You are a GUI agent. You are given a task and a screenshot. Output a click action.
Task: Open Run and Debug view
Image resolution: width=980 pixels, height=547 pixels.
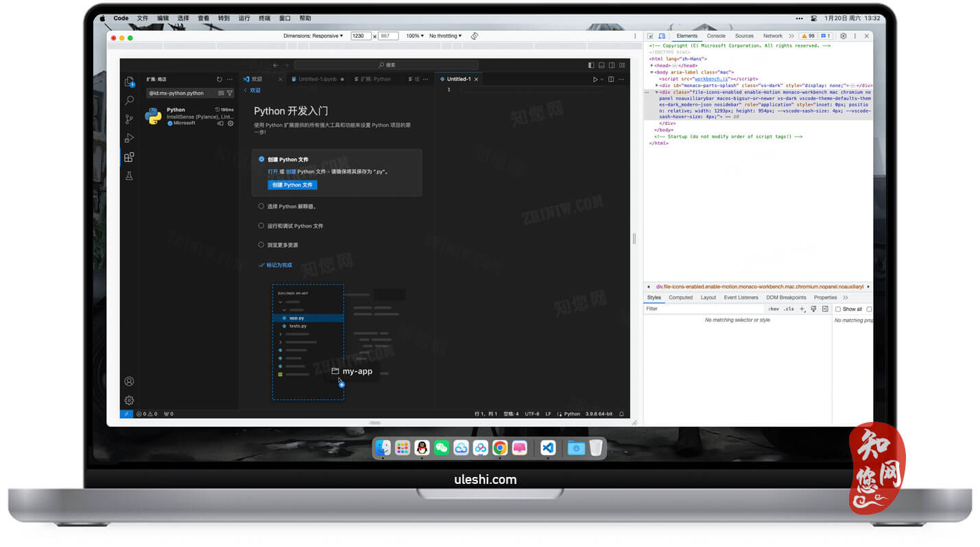tap(129, 138)
